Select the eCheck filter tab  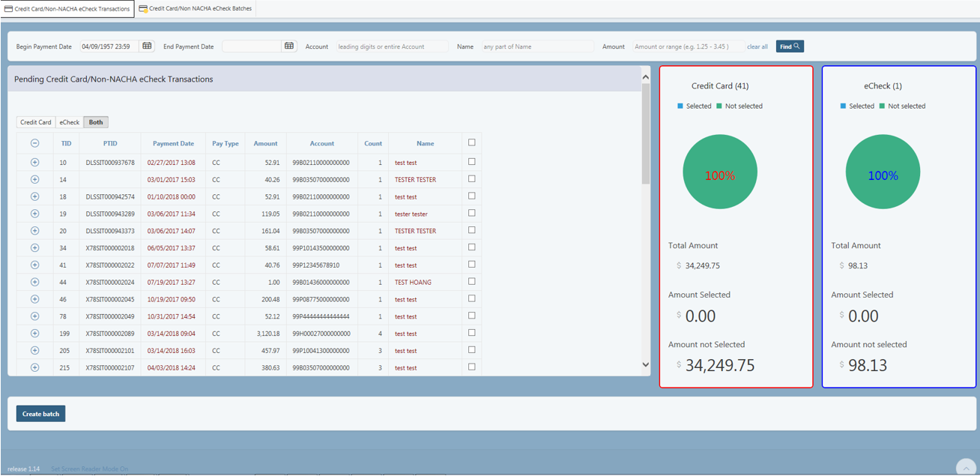[70, 122]
